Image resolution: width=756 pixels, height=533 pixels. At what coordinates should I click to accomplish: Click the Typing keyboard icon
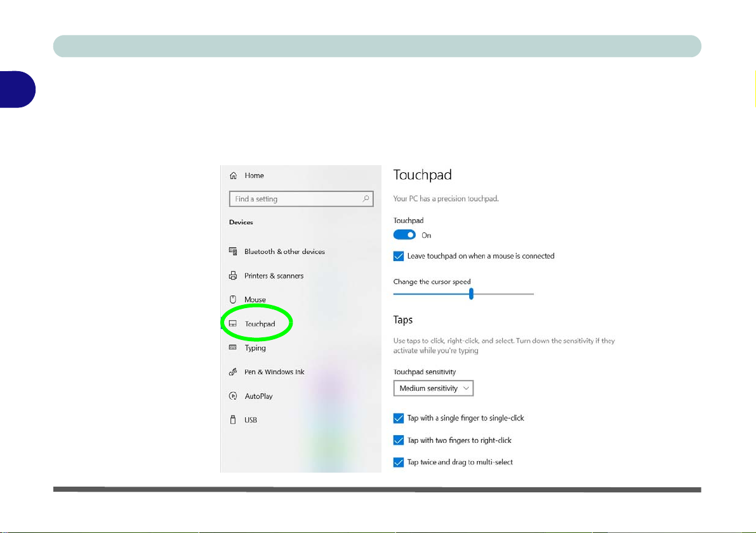pyautogui.click(x=233, y=347)
